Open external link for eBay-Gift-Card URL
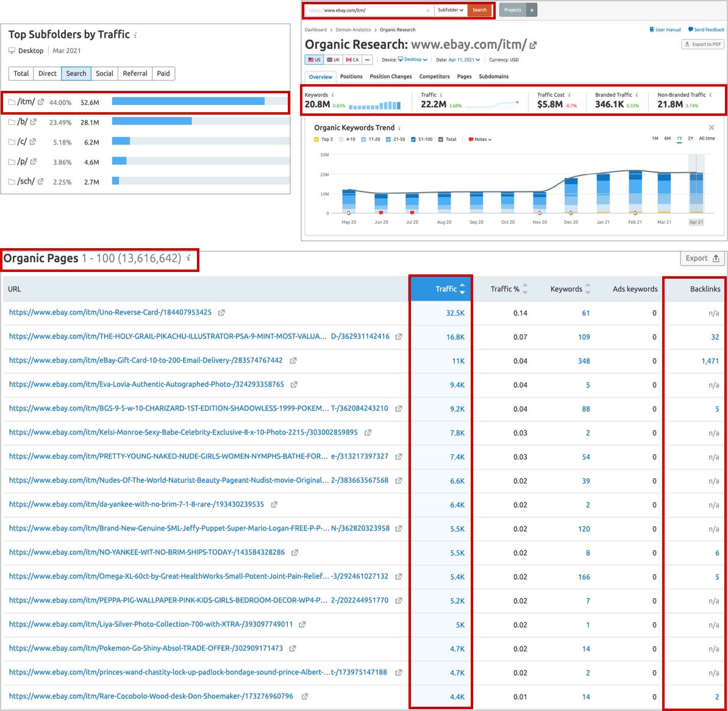The width and height of the screenshot is (728, 711). click(293, 360)
